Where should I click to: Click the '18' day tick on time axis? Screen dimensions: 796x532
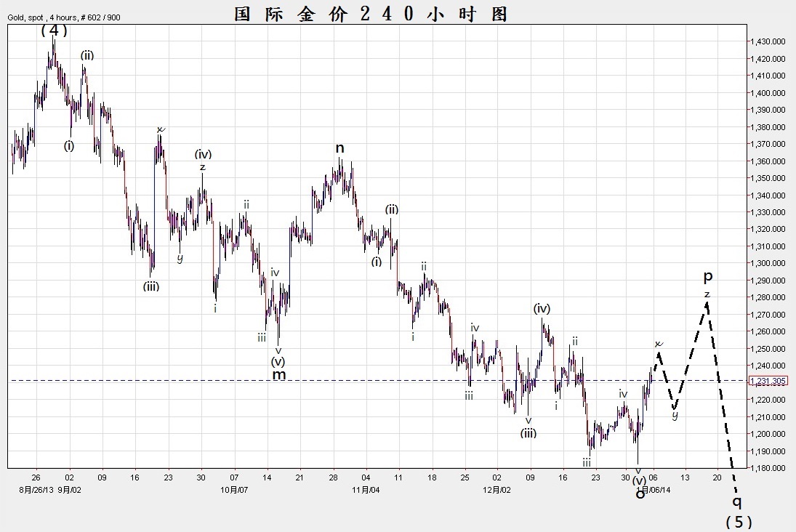(x=432, y=477)
